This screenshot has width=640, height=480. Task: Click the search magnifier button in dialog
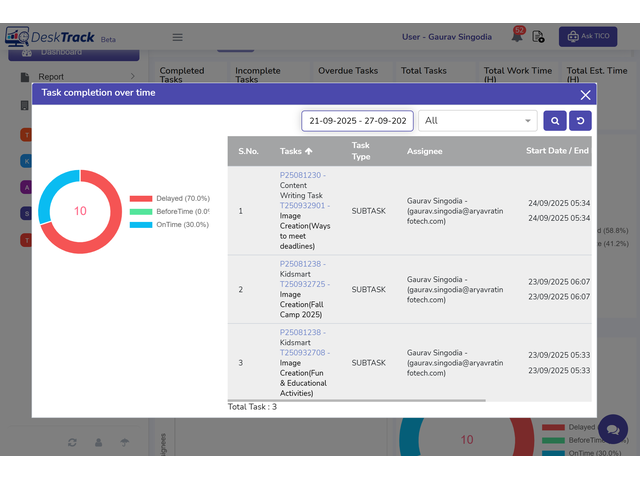pos(554,121)
